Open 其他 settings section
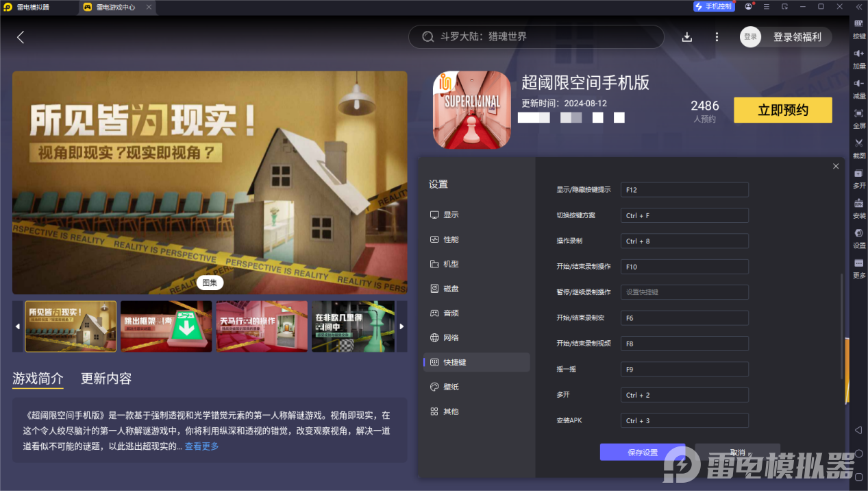The width and height of the screenshot is (868, 491). click(x=477, y=411)
